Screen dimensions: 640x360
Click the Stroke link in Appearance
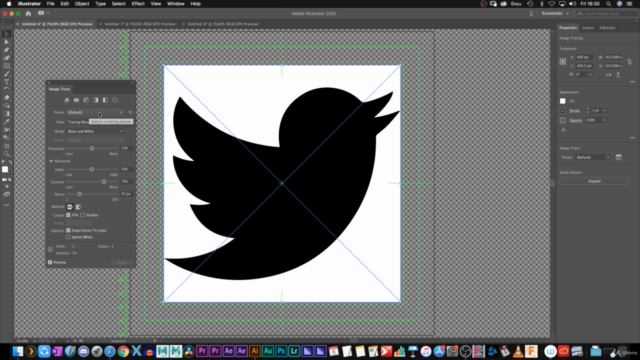click(x=575, y=111)
